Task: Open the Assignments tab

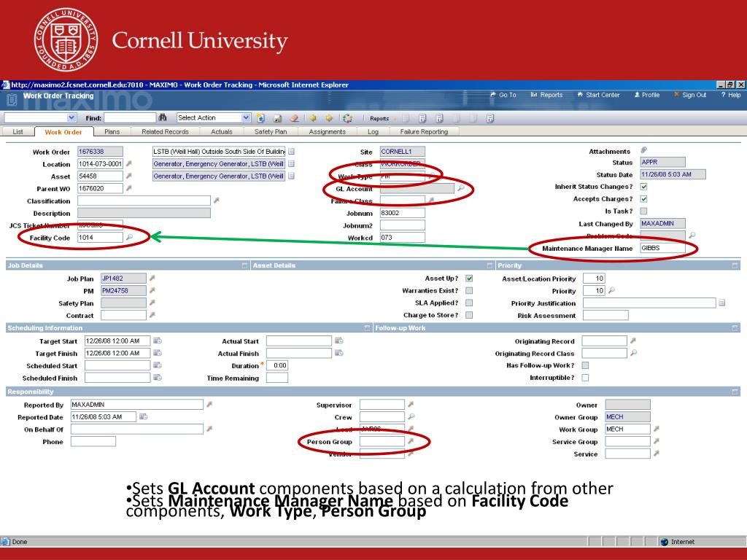Action: 328,132
